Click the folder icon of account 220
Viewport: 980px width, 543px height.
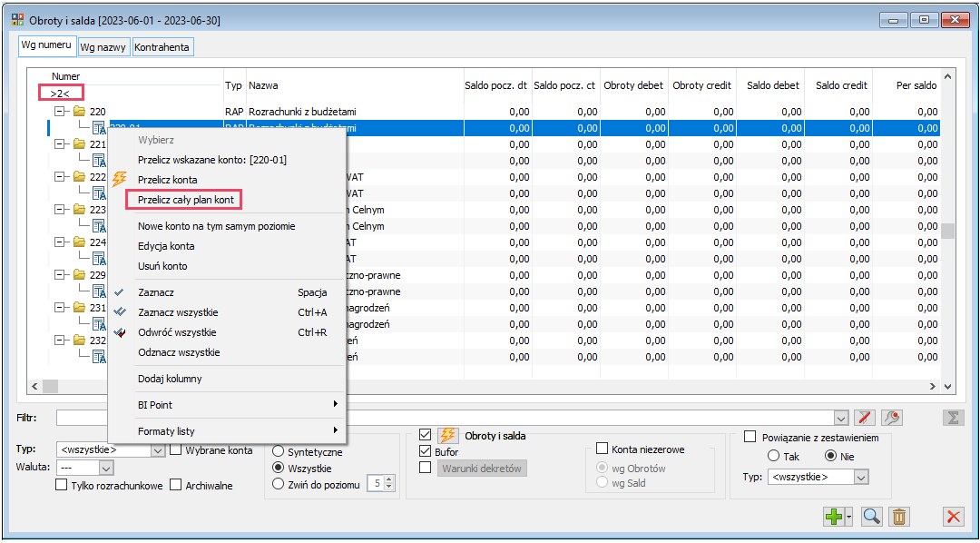[79, 112]
